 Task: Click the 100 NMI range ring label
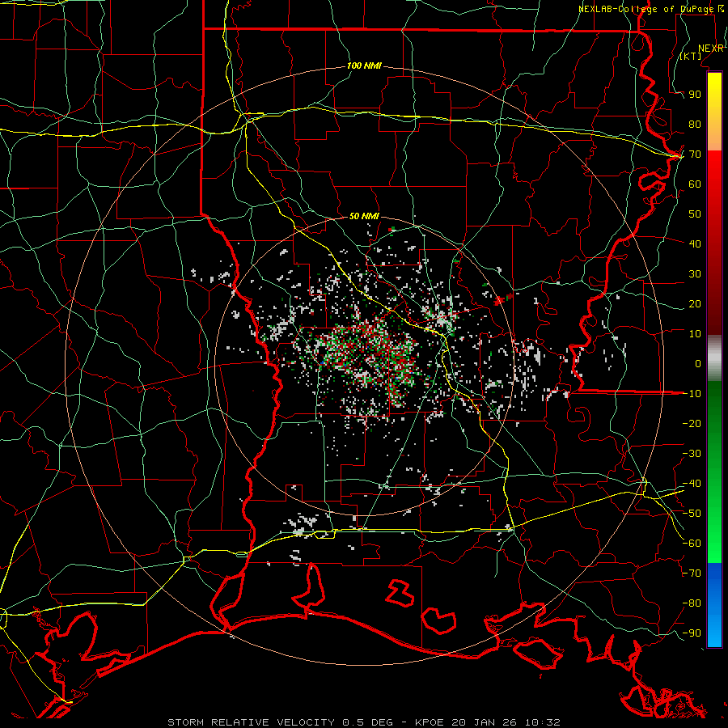click(364, 66)
